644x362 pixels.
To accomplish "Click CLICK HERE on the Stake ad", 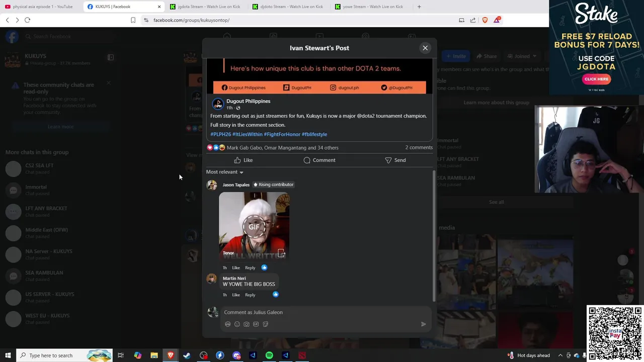I will coord(596,79).
